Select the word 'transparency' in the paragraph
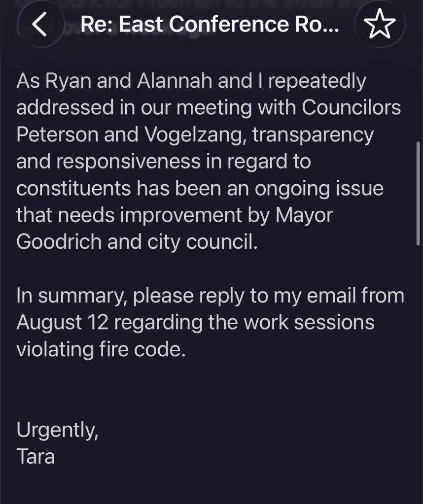This screenshot has width=423, height=504. [313, 134]
